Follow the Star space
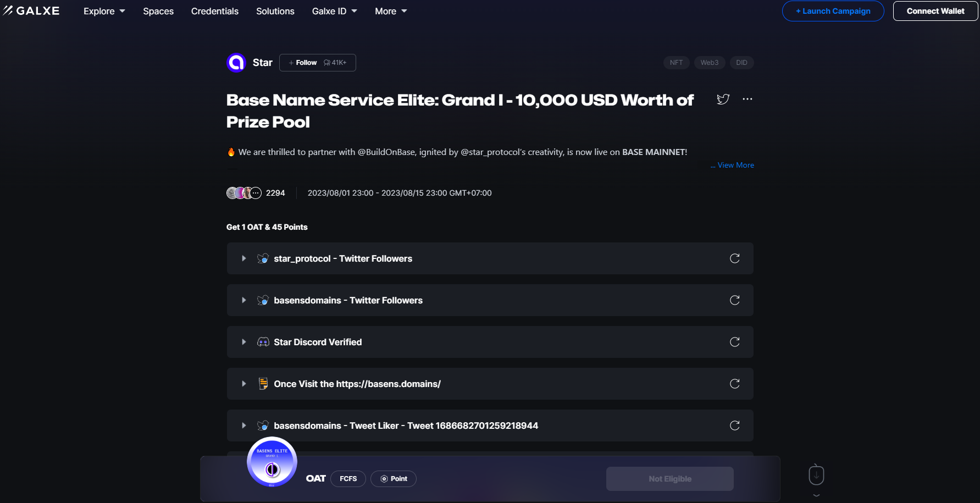Viewport: 980px width, 503px height. click(318, 63)
